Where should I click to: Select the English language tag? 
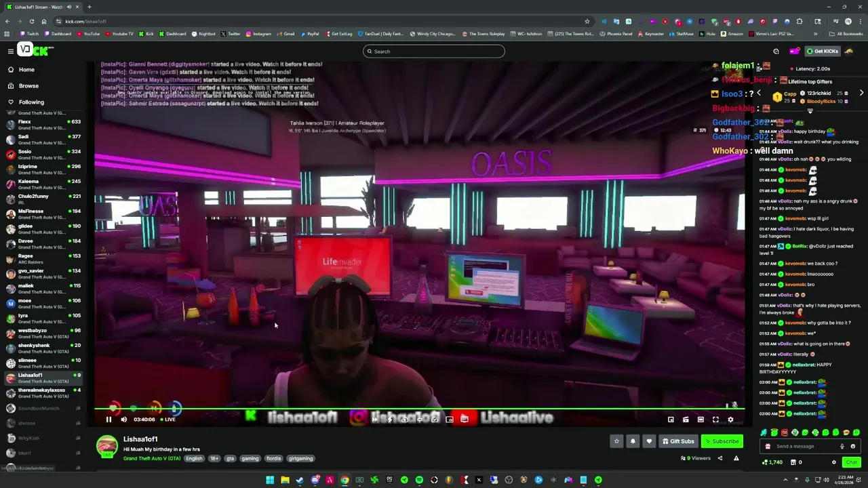coord(194,458)
